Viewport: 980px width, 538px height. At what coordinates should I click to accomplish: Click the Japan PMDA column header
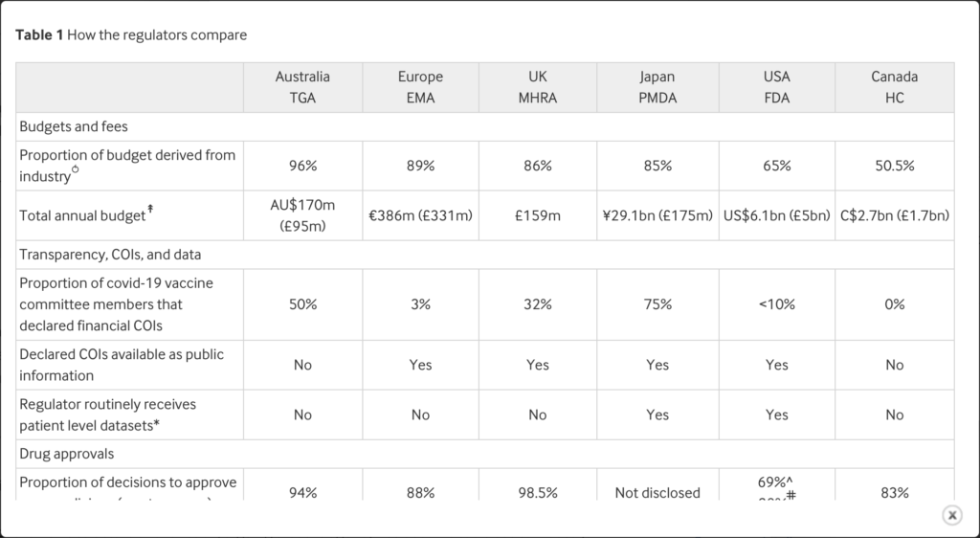[657, 87]
